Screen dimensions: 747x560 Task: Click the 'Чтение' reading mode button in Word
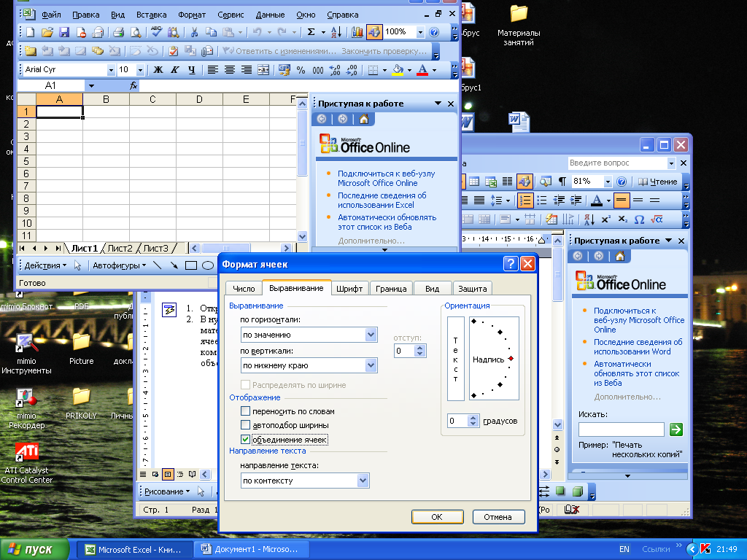coord(657,182)
